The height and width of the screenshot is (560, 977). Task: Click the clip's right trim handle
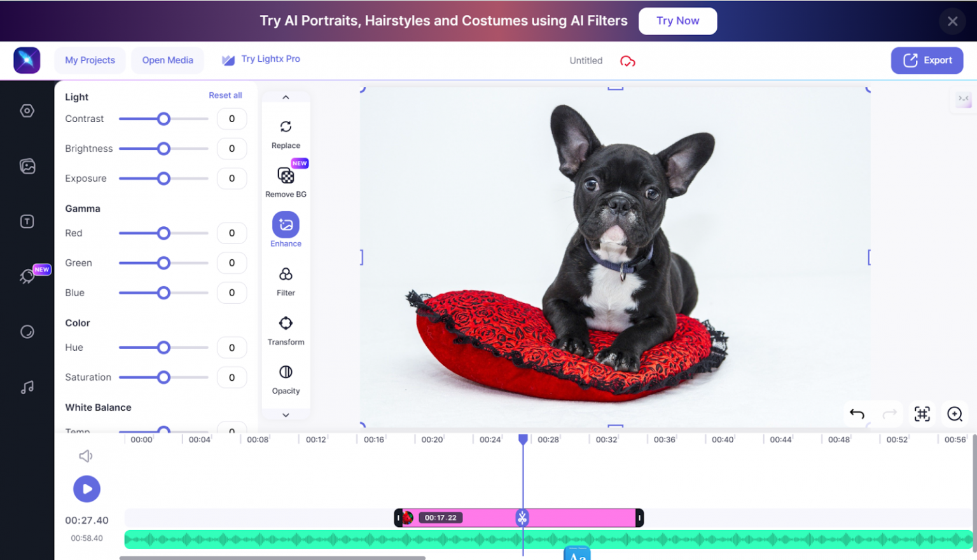[639, 518]
